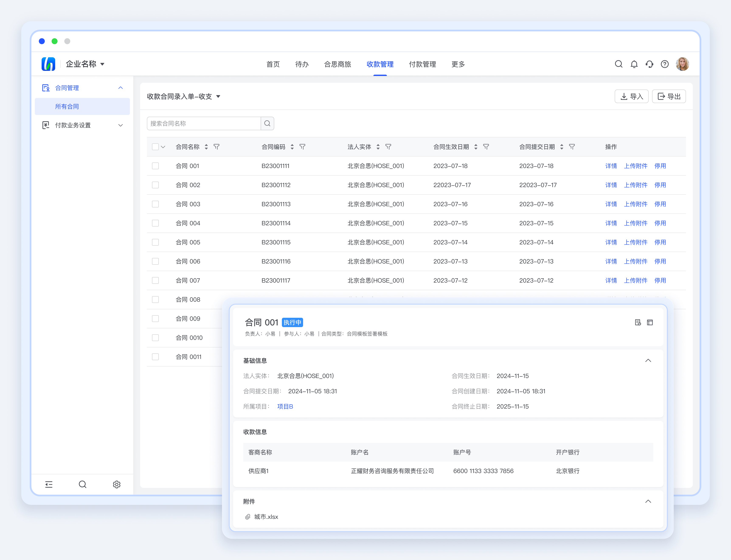This screenshot has height=560, width=731.
Task: Click the help question mark icon
Action: click(665, 64)
